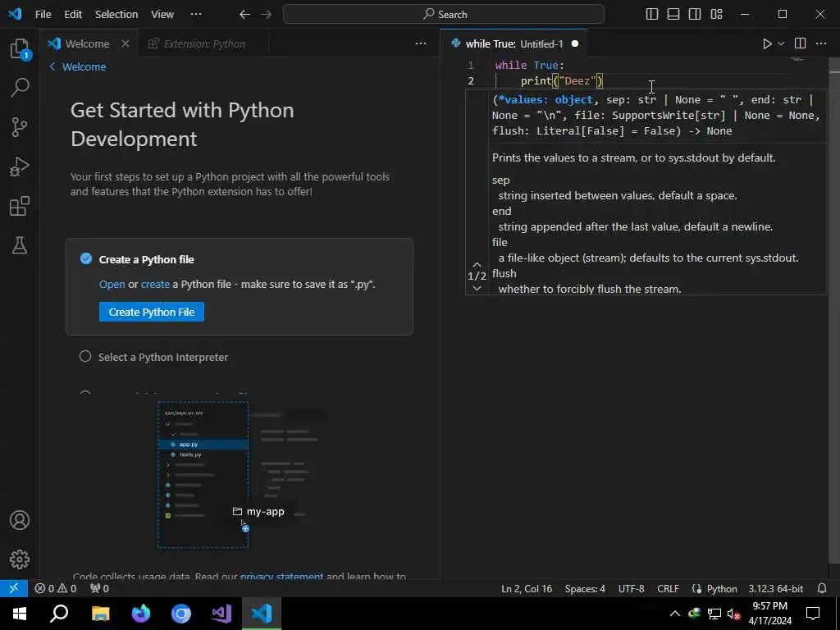Open the Accounts menu icon
The height and width of the screenshot is (630, 840).
(x=20, y=520)
